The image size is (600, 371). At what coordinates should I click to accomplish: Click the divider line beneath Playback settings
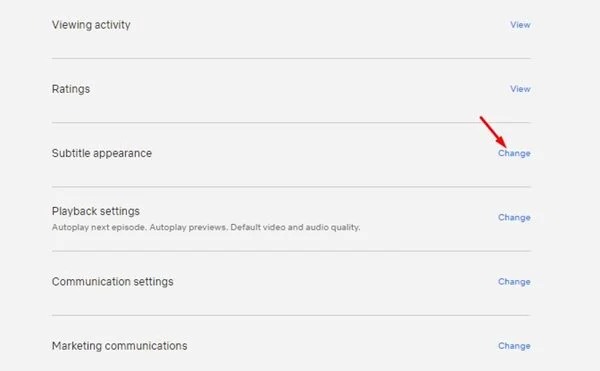[291, 251]
